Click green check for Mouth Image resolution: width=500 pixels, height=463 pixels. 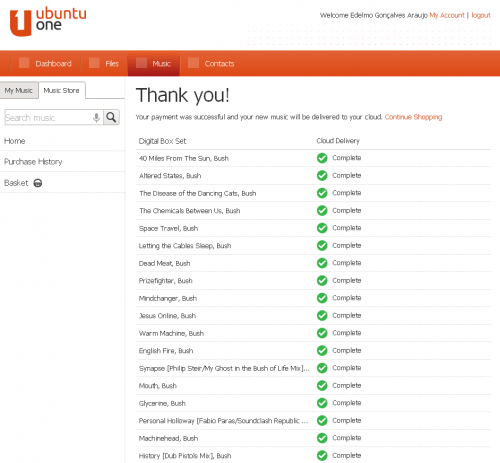pyautogui.click(x=322, y=385)
